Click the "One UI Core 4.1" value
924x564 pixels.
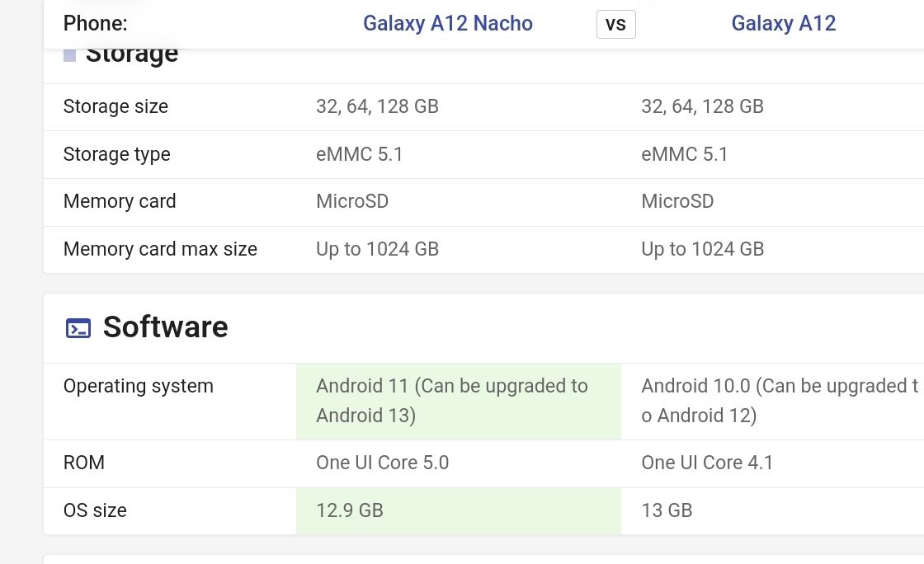[707, 463]
